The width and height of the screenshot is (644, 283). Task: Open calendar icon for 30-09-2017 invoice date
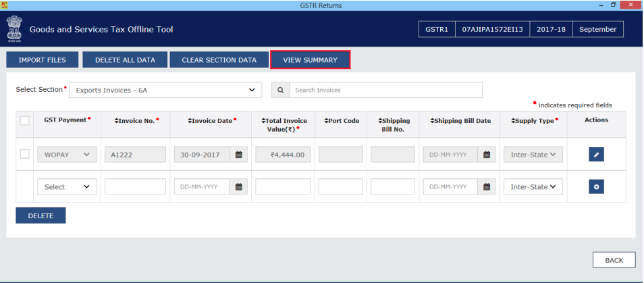pos(238,155)
